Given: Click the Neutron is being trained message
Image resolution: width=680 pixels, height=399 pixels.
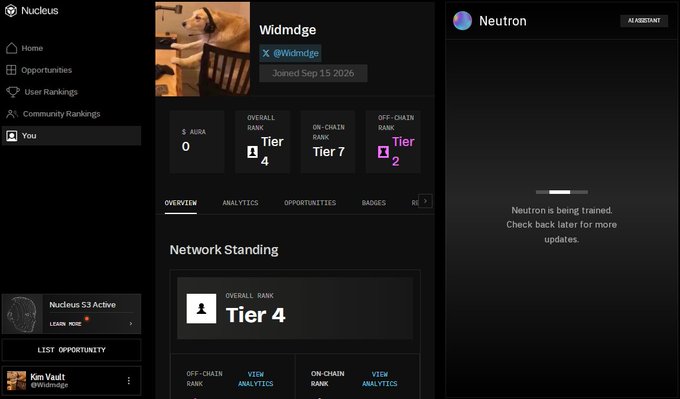Looking at the screenshot, I should pyautogui.click(x=562, y=225).
